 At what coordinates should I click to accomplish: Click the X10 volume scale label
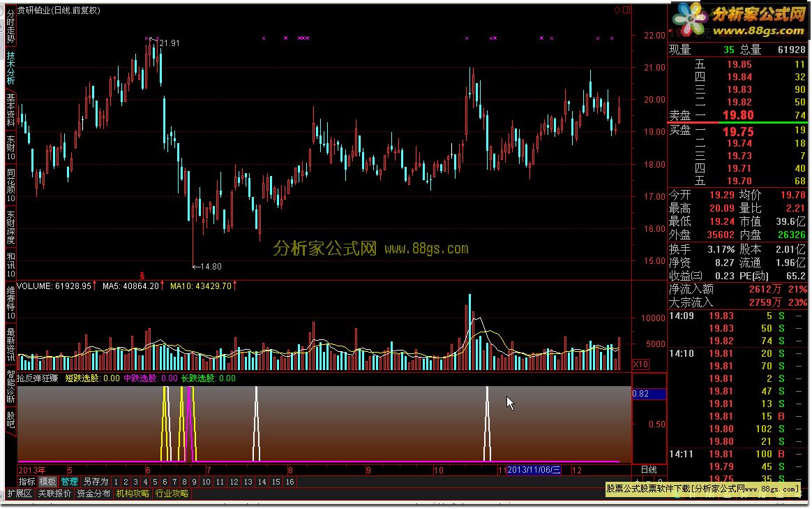(640, 364)
